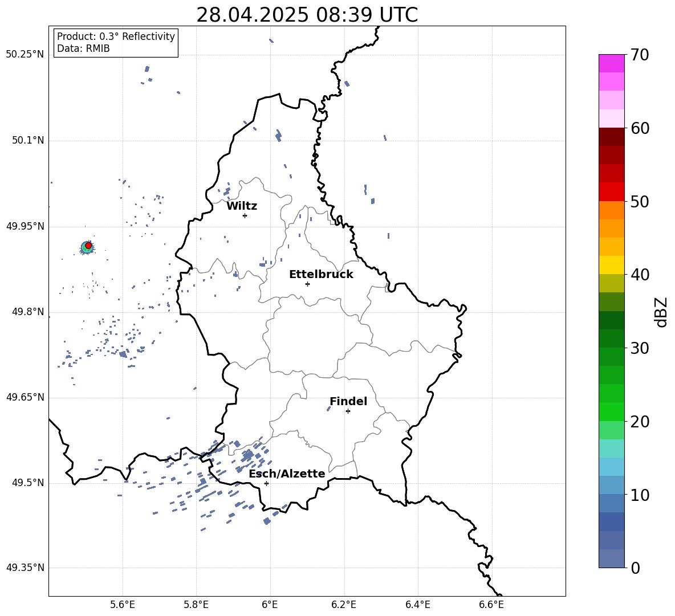The width and height of the screenshot is (675, 616).
Task: Click the bright green swatch just above 20
Action: (611, 411)
